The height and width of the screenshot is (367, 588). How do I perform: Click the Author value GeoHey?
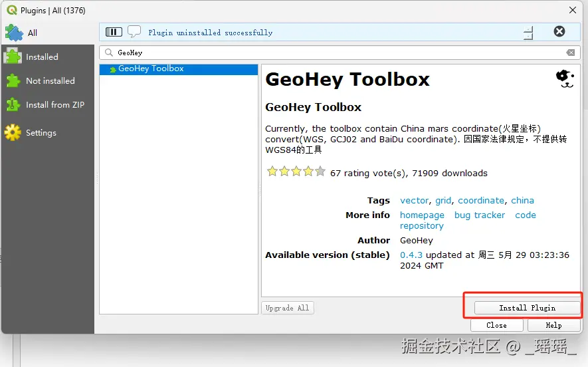pos(416,240)
